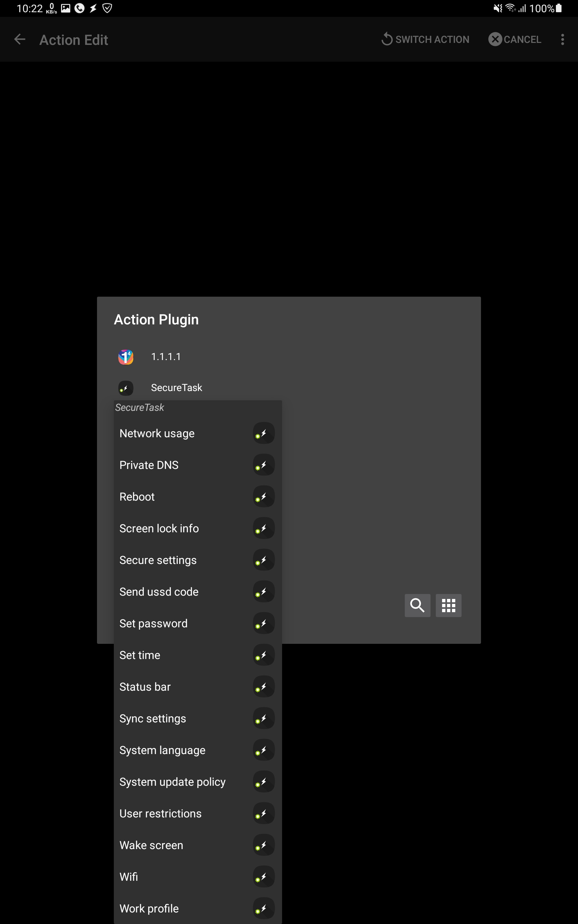Open the search magnifier in Action Plugin dialog
This screenshot has height=924, width=578.
[x=417, y=605]
